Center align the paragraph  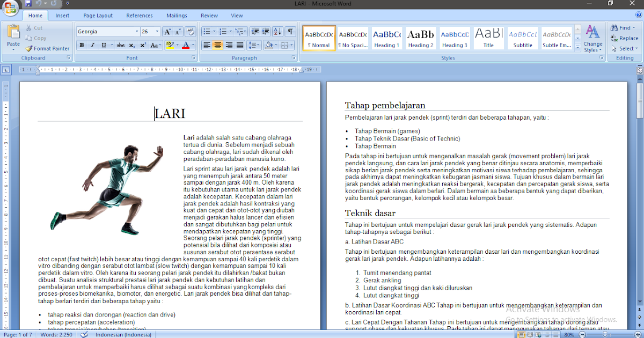(x=218, y=45)
